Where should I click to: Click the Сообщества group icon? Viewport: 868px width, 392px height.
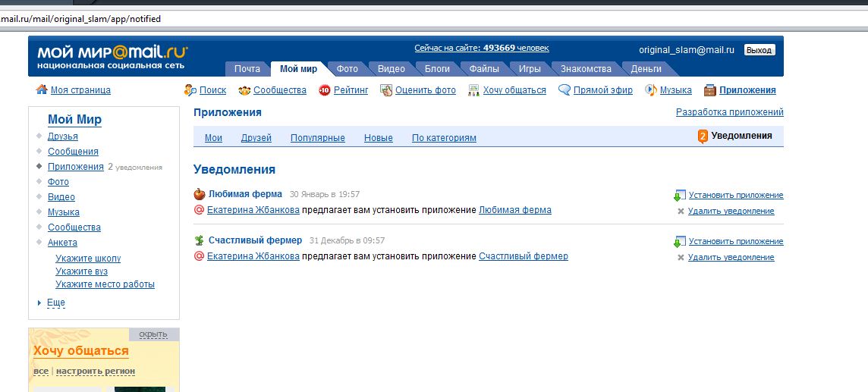tap(244, 90)
